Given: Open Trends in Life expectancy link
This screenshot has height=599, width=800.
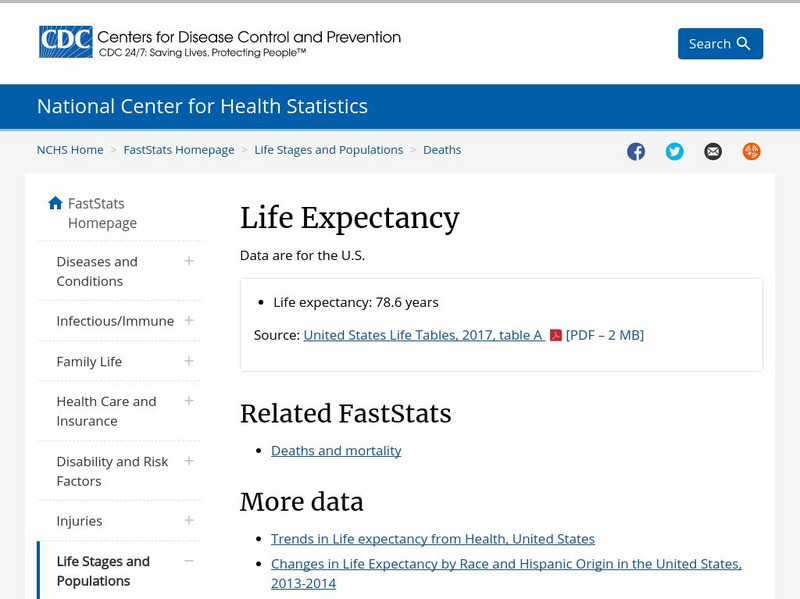Looking at the screenshot, I should [x=432, y=538].
